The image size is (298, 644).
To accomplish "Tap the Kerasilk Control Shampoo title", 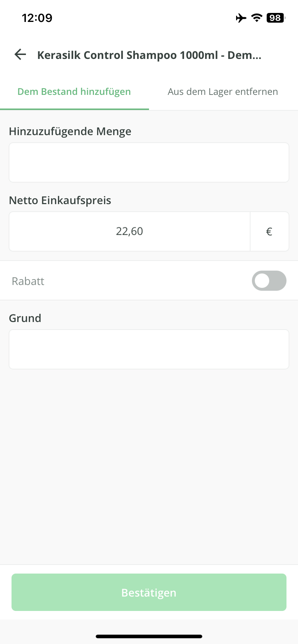I will click(149, 55).
